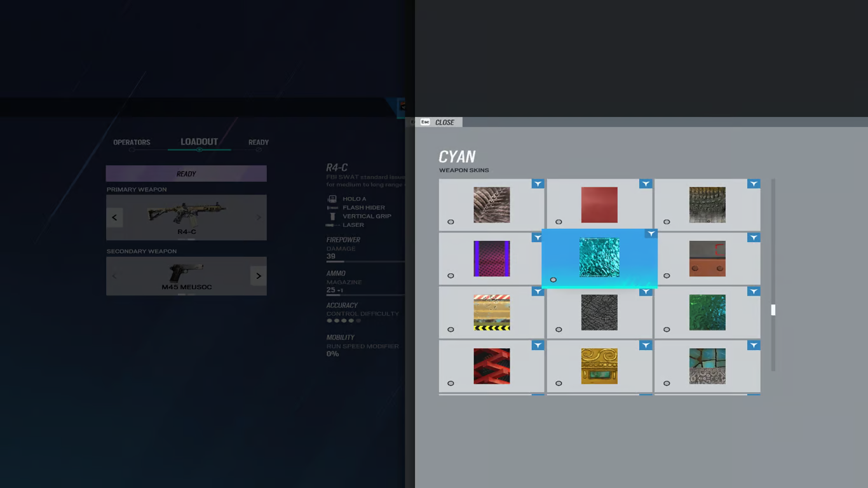Switch to the LOADOUT tab
The image size is (868, 488).
click(199, 142)
